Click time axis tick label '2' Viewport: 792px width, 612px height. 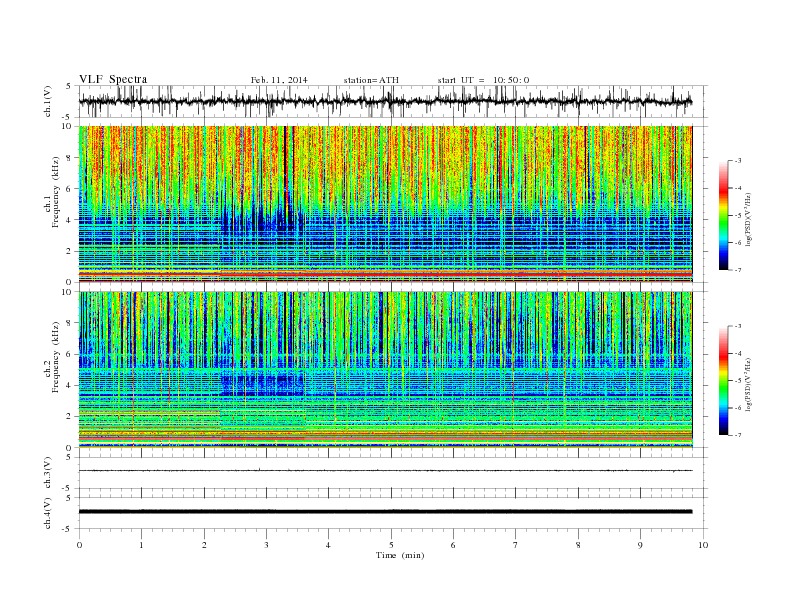coord(204,545)
